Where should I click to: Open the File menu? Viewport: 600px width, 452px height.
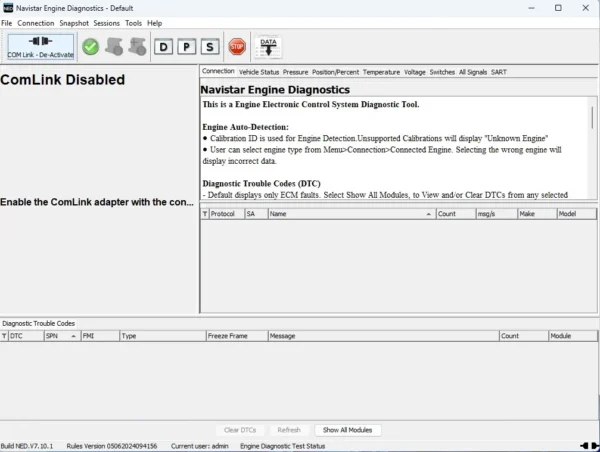pyautogui.click(x=7, y=23)
